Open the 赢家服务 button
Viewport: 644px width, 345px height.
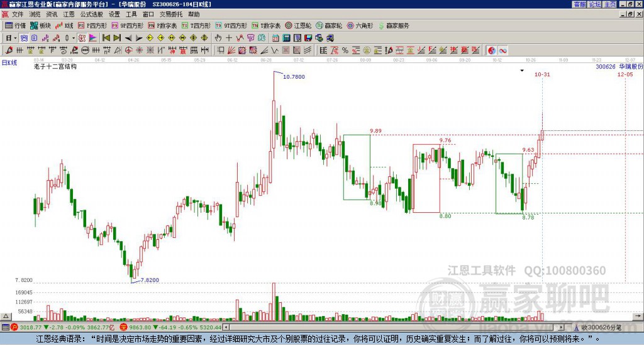tap(394, 25)
